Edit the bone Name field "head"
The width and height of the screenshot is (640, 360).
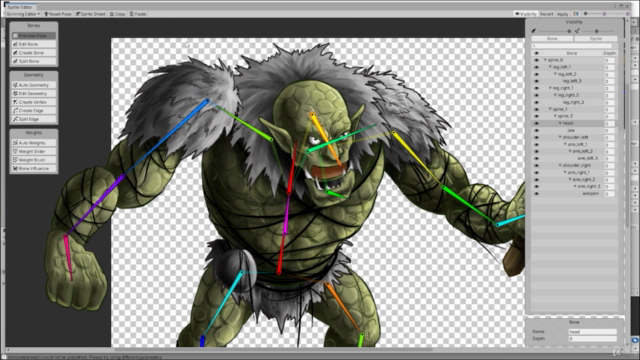(x=592, y=332)
